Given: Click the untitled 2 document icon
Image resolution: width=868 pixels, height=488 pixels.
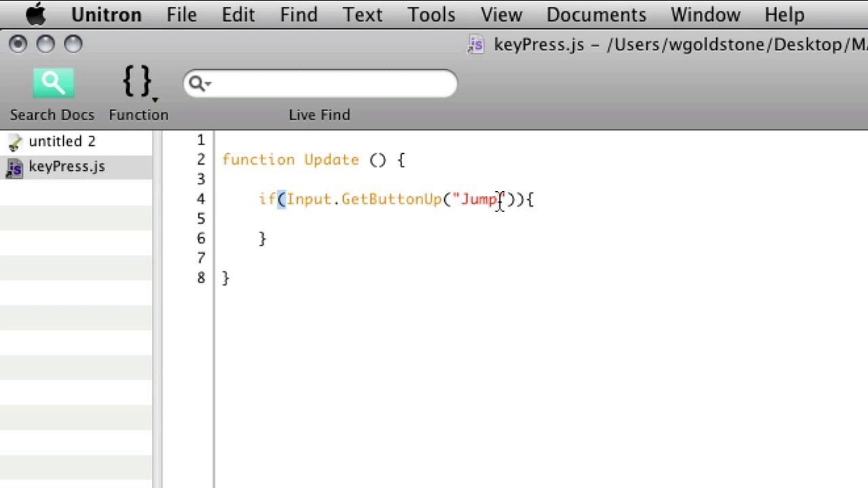Looking at the screenshot, I should pos(14,142).
